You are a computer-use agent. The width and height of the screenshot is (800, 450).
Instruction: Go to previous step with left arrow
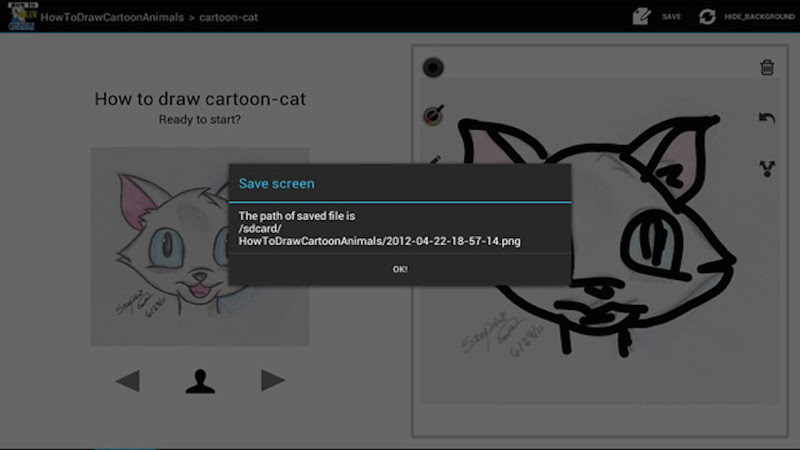coord(128,381)
